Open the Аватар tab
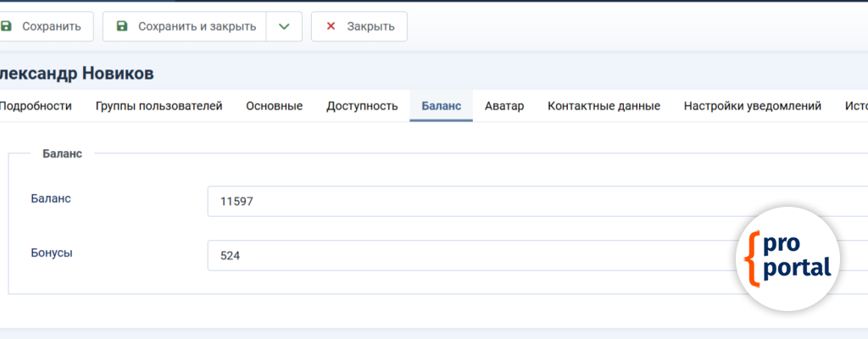Image resolution: width=868 pixels, height=339 pixels. click(x=504, y=106)
